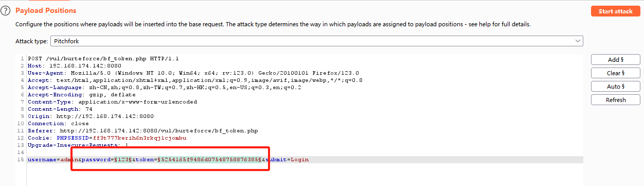Click the User-Agent header line
644x186 pixels.
(193, 73)
